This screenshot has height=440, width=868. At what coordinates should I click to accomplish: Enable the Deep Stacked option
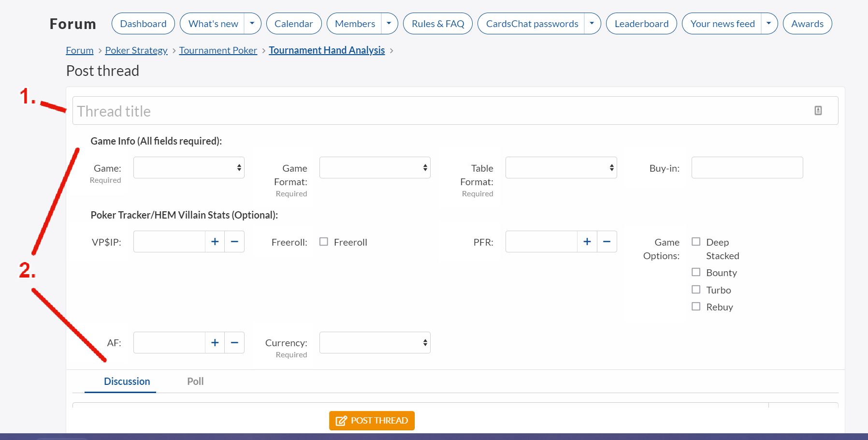[x=696, y=242]
